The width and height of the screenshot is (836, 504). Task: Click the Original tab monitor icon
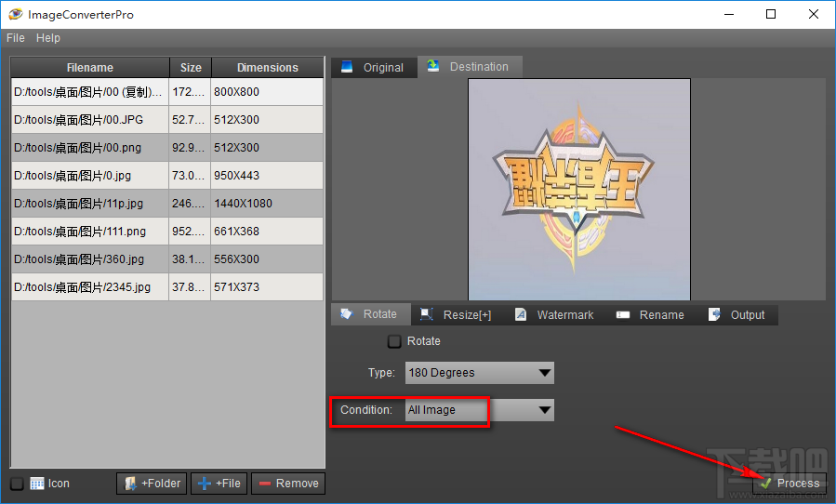pos(347,67)
